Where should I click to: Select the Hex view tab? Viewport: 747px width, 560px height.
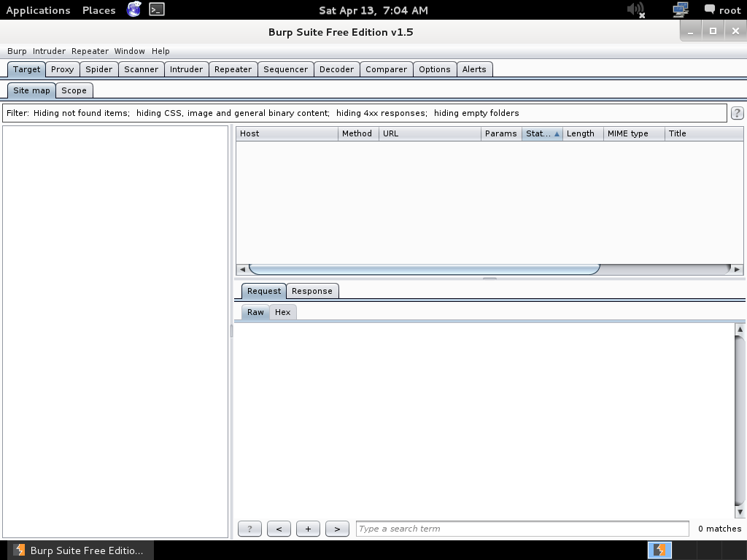282,312
